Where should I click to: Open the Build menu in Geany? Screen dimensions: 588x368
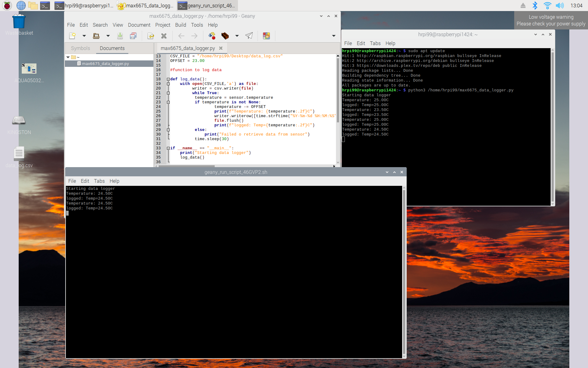click(x=180, y=25)
